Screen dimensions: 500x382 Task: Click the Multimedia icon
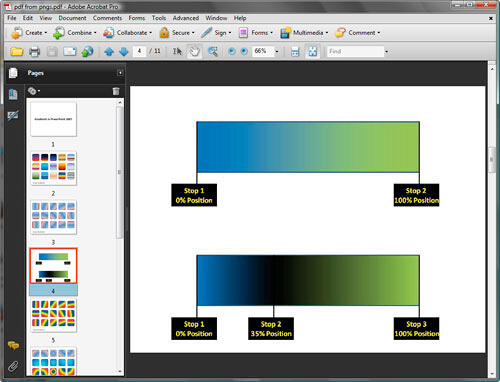tap(285, 33)
